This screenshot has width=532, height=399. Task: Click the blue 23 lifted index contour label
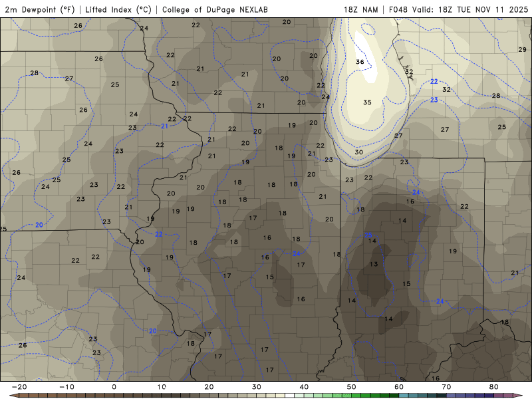coord(434,100)
